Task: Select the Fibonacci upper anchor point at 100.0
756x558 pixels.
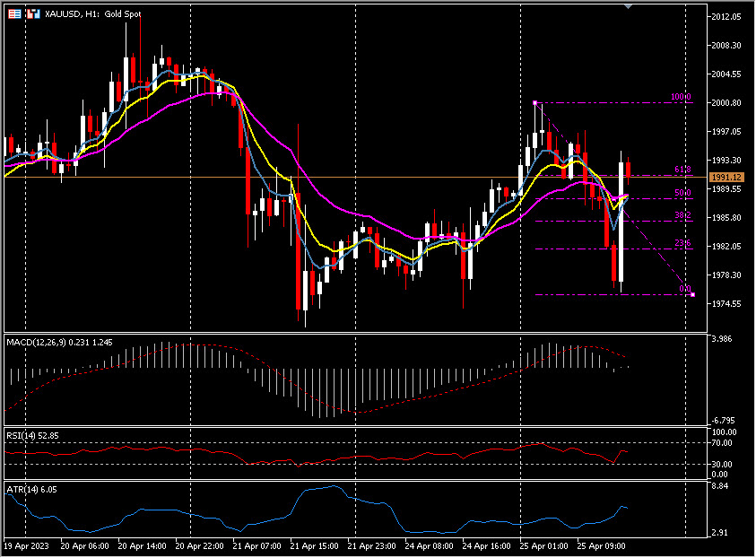Action: (535, 103)
